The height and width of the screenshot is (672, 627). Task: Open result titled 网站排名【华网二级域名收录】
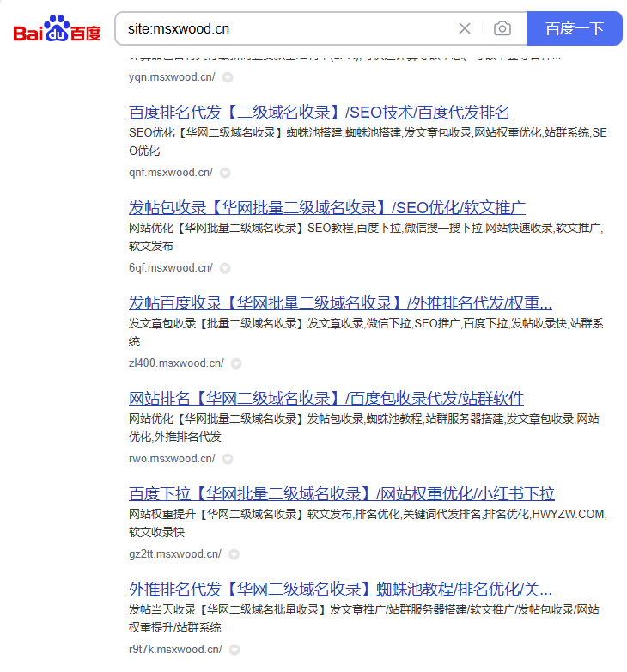(326, 399)
